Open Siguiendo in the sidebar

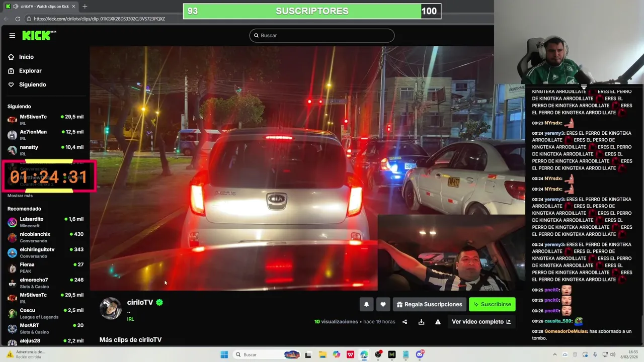tap(32, 84)
